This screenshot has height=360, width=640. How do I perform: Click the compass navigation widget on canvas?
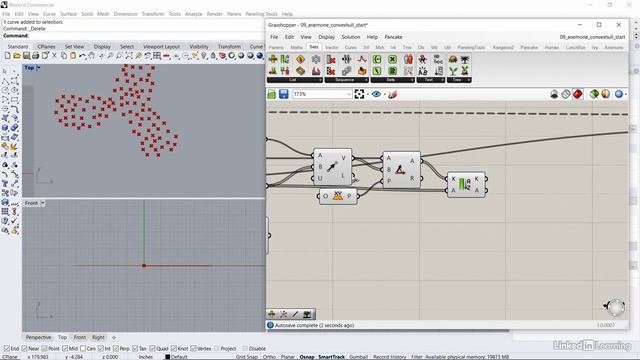click(x=616, y=307)
